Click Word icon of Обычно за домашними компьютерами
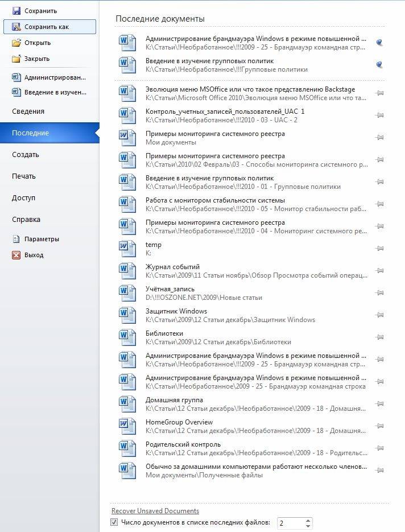 point(127,471)
